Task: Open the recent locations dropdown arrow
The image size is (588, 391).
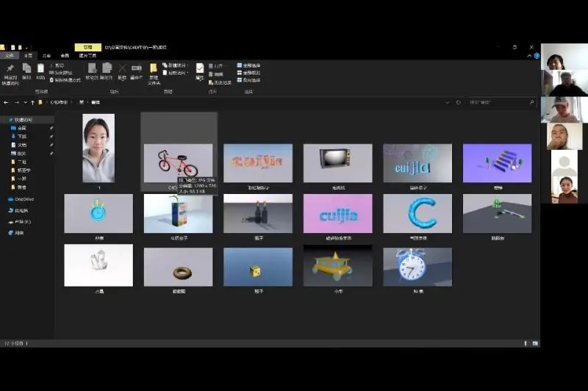Action: tap(24, 102)
